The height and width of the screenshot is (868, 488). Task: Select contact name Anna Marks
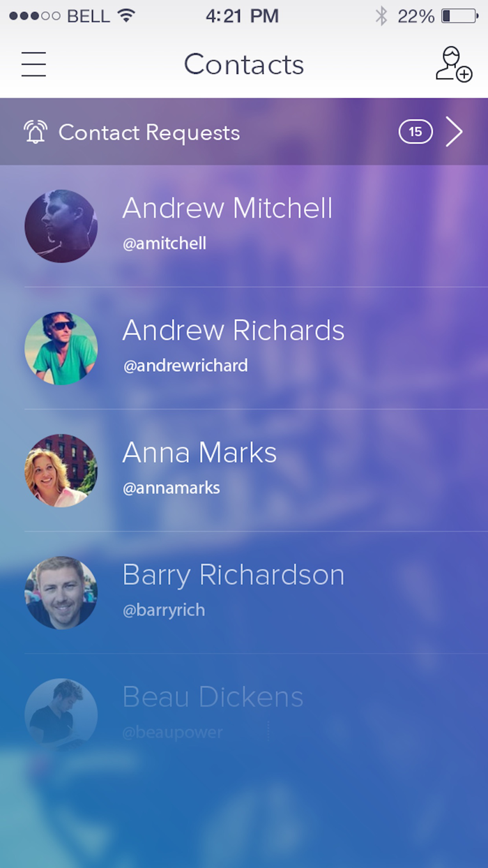(x=199, y=452)
